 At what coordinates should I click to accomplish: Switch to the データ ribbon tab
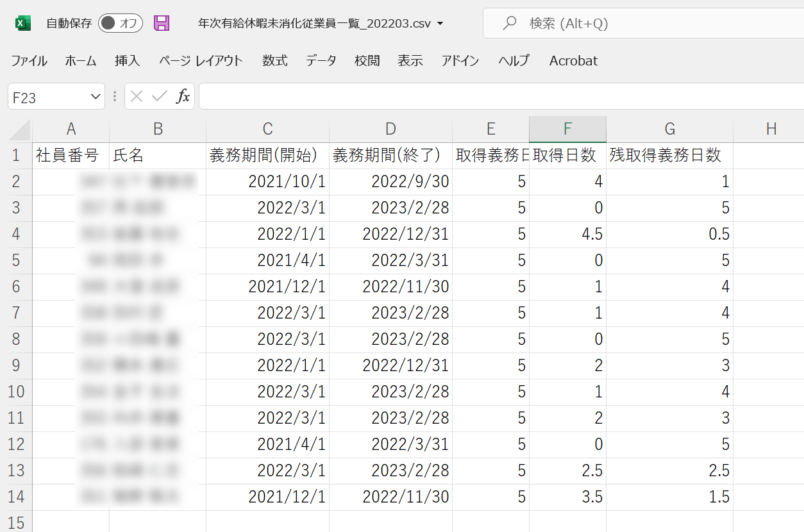pyautogui.click(x=321, y=61)
